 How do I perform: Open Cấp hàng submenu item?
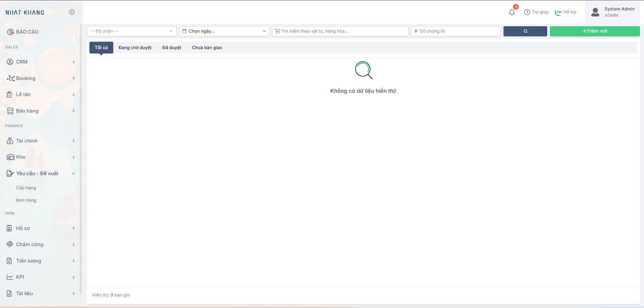point(26,188)
